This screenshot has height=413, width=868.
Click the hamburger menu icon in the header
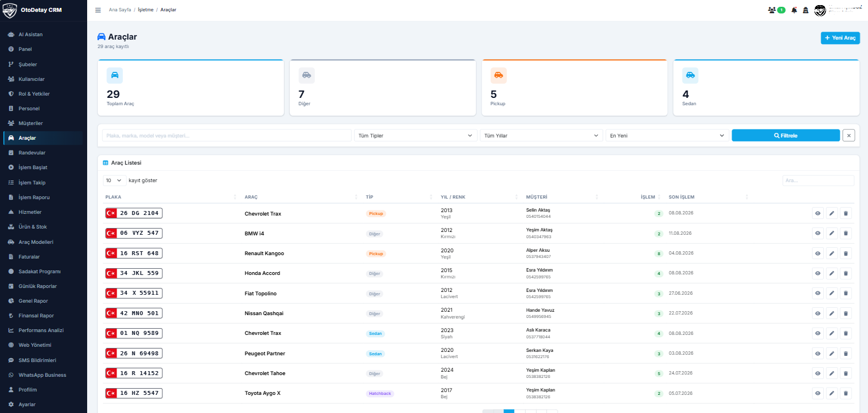coord(98,10)
